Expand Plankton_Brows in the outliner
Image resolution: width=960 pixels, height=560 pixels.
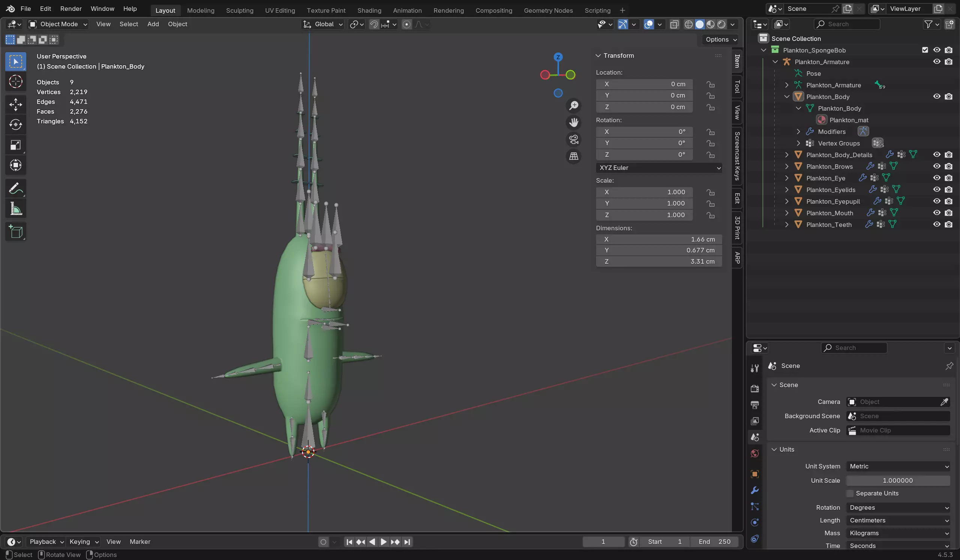787,167
